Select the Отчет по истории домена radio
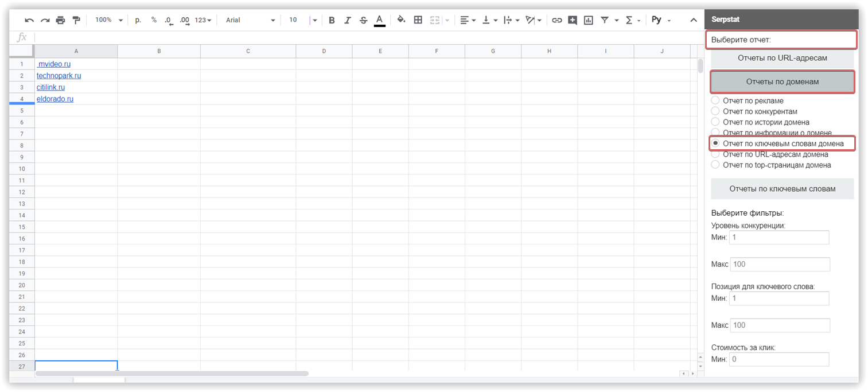The width and height of the screenshot is (868, 392). click(x=715, y=122)
